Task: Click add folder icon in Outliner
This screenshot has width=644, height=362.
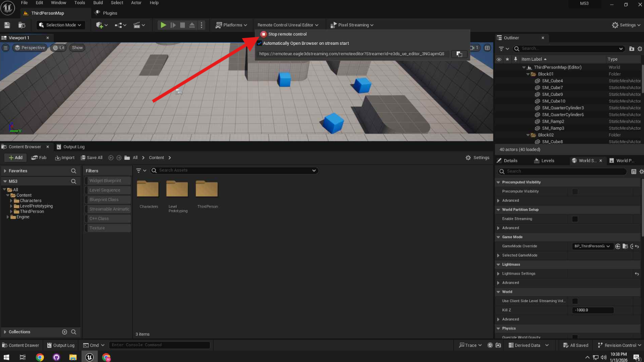Action: coord(631,49)
